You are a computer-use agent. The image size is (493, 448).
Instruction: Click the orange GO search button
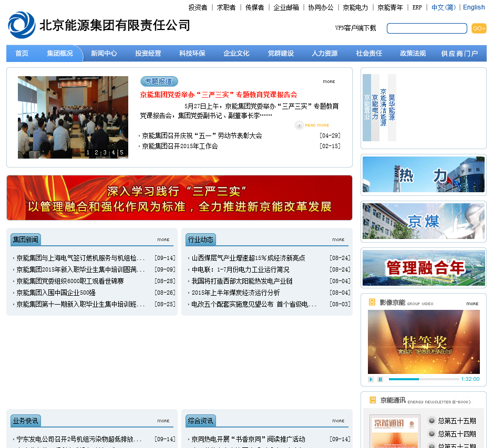(479, 28)
